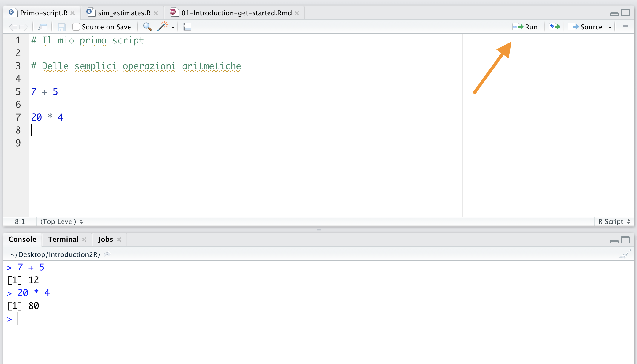The height and width of the screenshot is (364, 637).
Task: Select the Primo-script.R editor tab
Action: (x=42, y=13)
